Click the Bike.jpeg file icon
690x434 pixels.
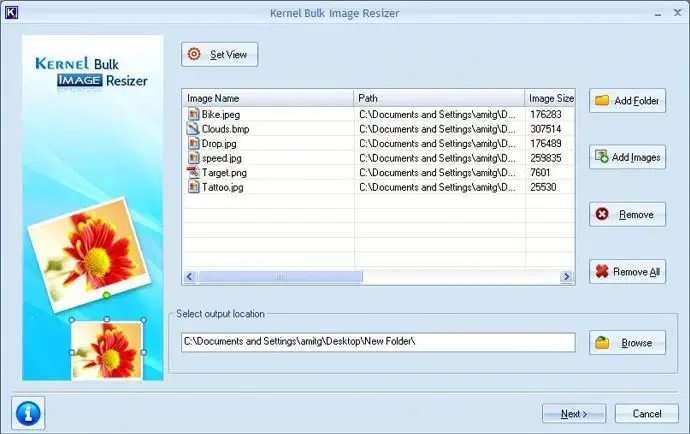pos(194,114)
